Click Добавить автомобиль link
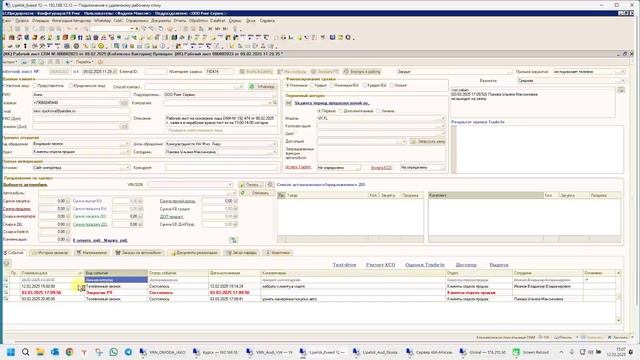 click(26, 185)
